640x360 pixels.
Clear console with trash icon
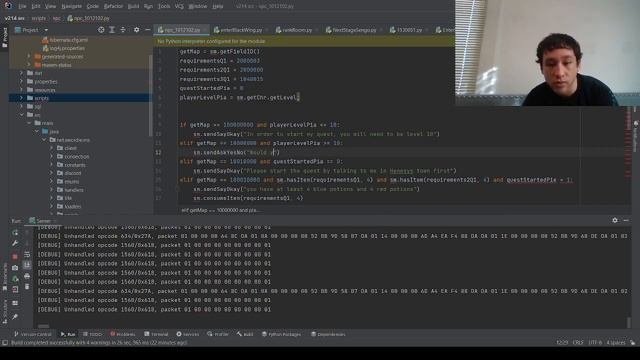(27, 287)
